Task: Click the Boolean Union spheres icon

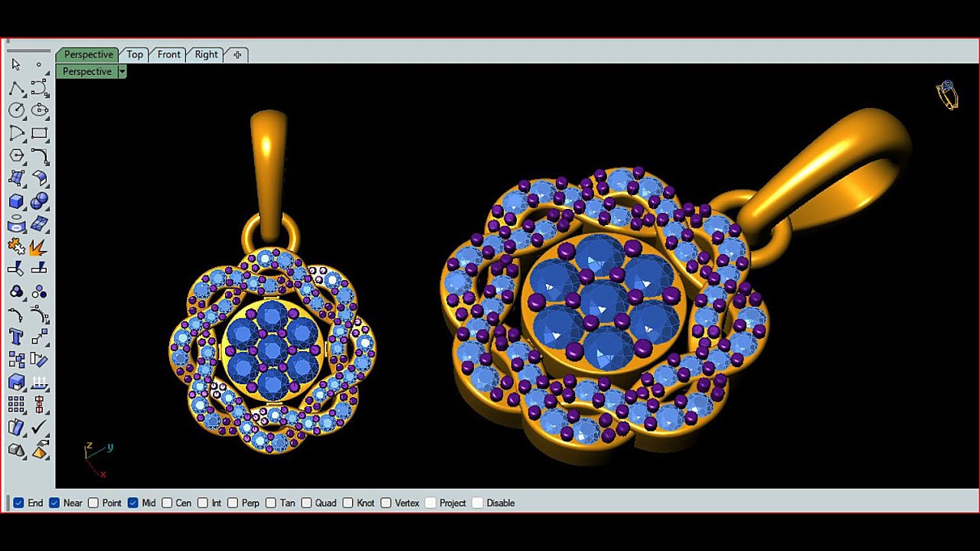Action: (x=39, y=201)
